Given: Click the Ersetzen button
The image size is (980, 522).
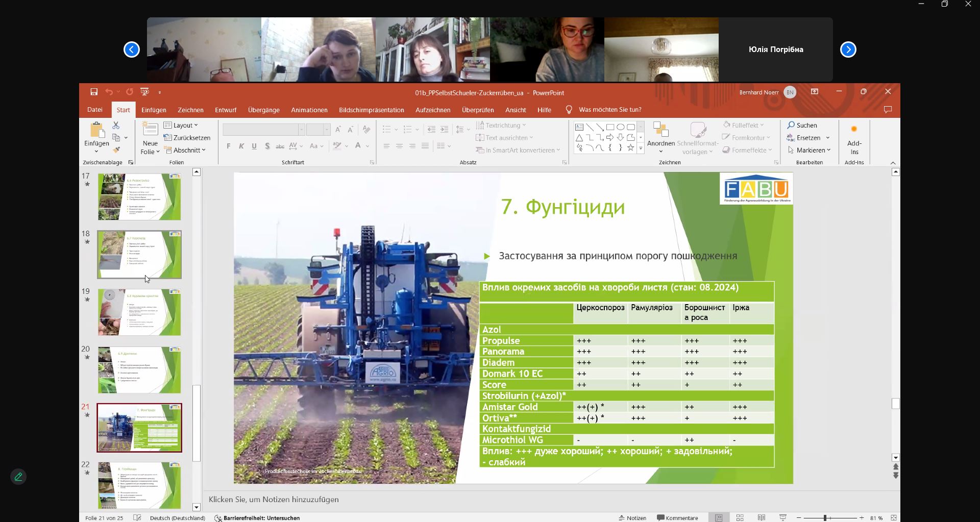Looking at the screenshot, I should [804, 138].
